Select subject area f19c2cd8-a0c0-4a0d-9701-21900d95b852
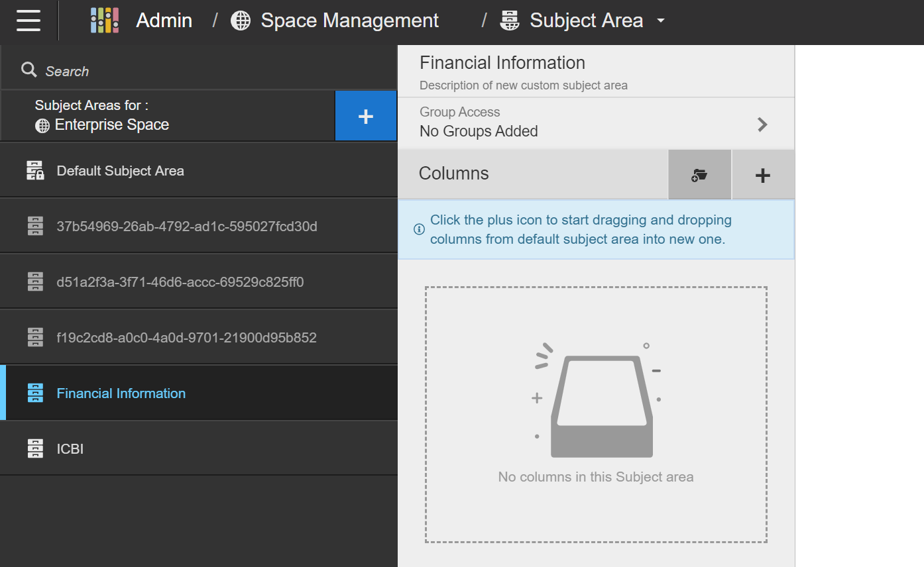This screenshot has height=567, width=924. point(199,337)
